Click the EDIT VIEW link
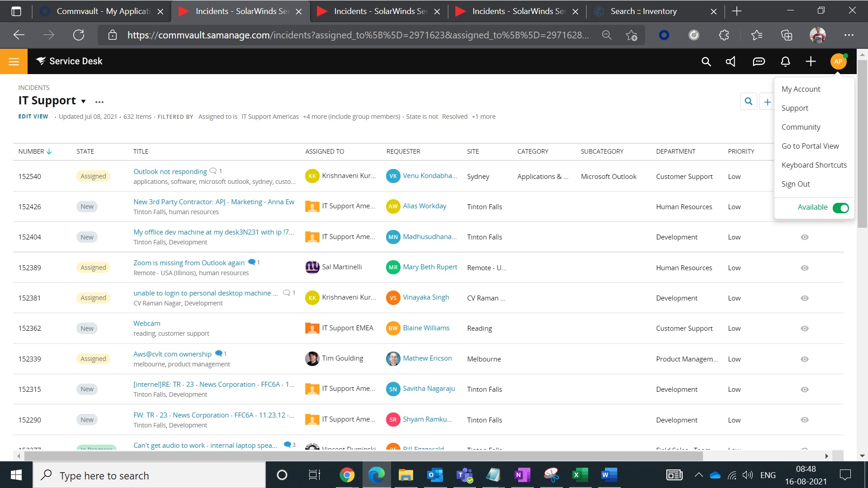Screen dimensions: 868x488 click(33, 117)
